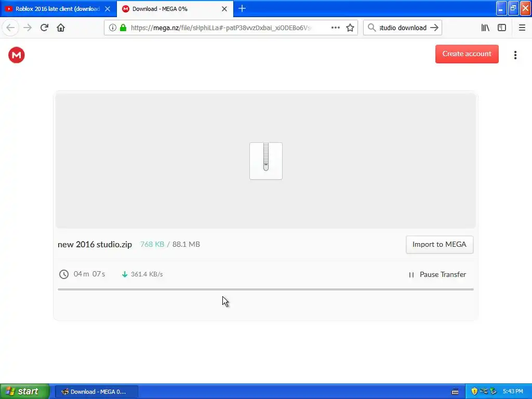Click the 5:43 PM clock

513,392
